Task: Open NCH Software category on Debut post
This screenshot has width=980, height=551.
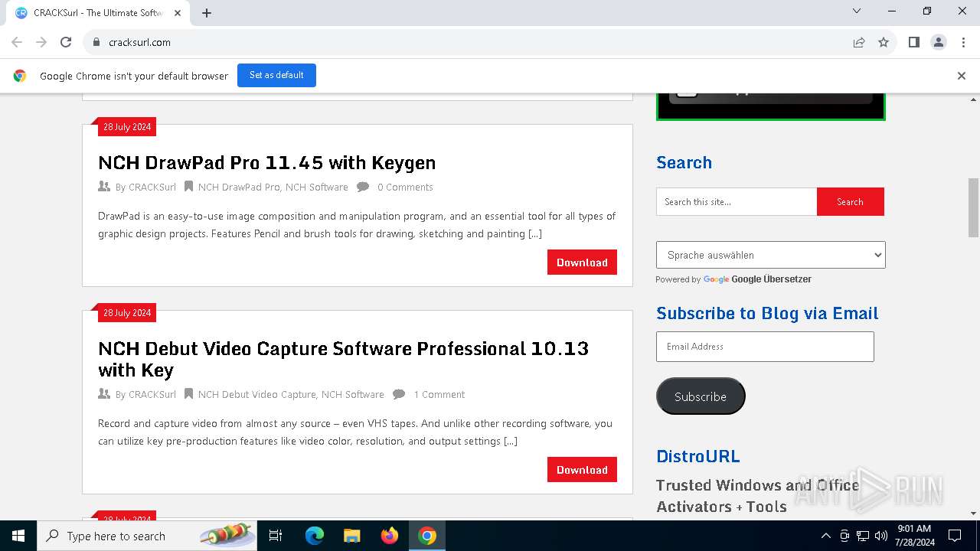Action: [x=352, y=394]
